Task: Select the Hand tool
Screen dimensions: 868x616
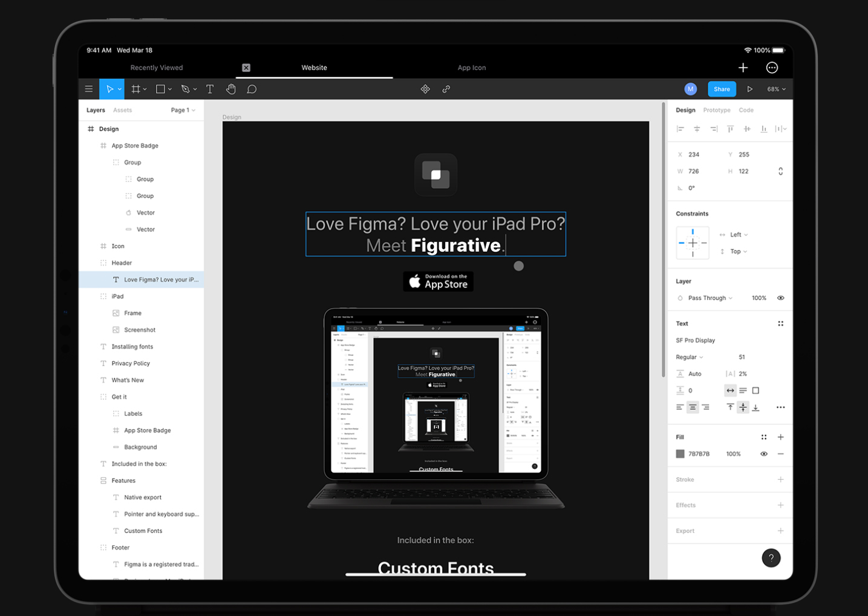Action: (231, 89)
